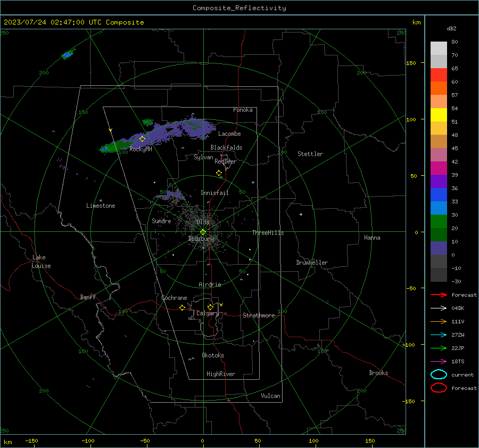Click the Hanna label
This screenshot has width=479, height=448.
tap(372, 238)
